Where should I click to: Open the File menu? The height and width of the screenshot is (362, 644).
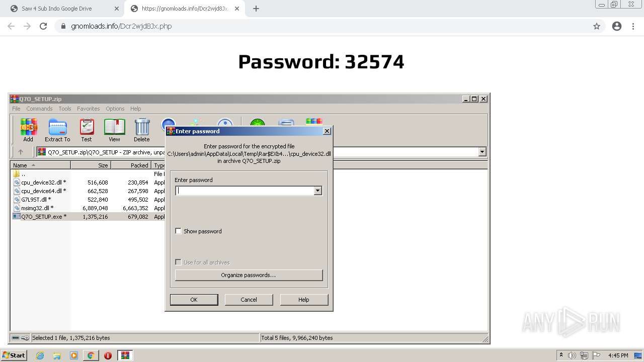(16, 109)
